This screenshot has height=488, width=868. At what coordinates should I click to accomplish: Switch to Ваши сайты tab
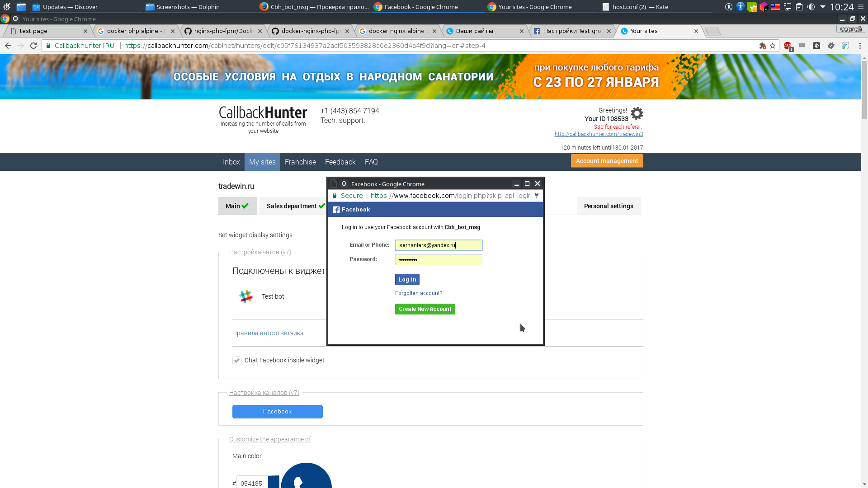pos(485,31)
